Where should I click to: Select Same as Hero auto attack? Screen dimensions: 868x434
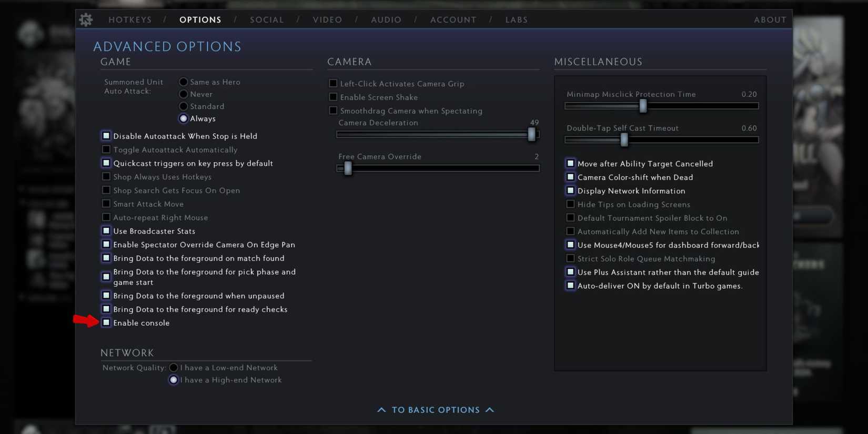pos(184,82)
